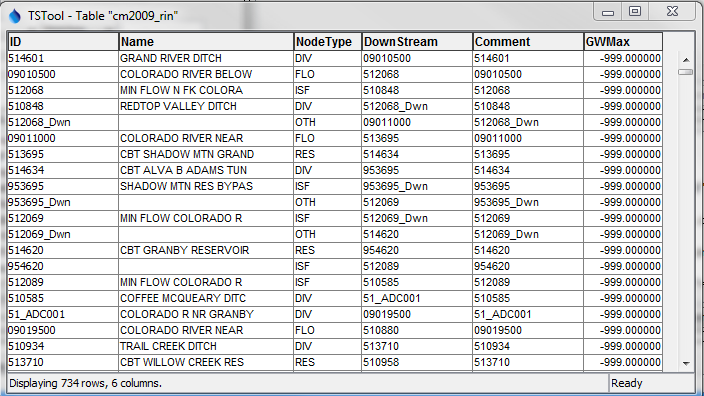Select the Comment column header
This screenshot has width=704, height=396.
coord(528,42)
